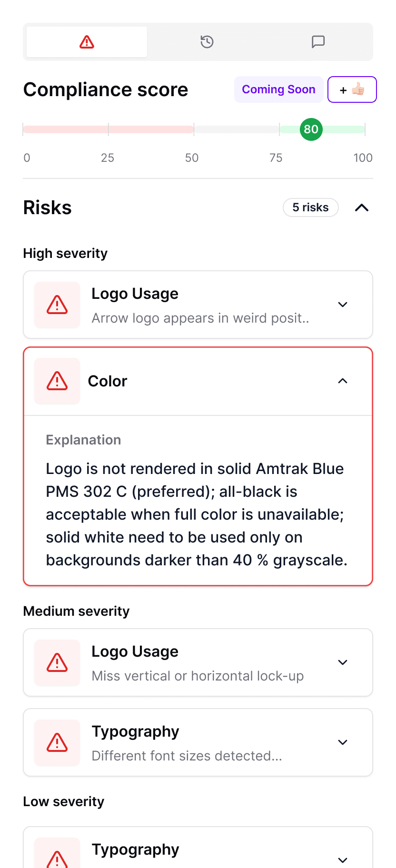The image size is (396, 868).
Task: Select the Color risk title
Action: click(108, 381)
